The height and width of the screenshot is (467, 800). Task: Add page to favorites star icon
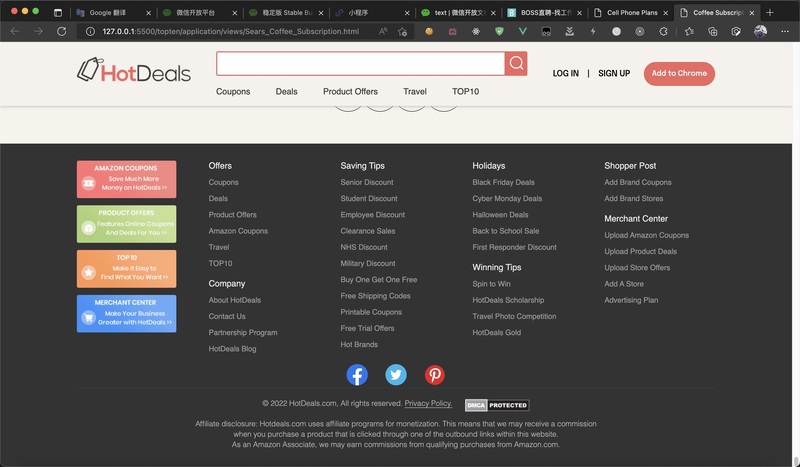pyautogui.click(x=403, y=32)
